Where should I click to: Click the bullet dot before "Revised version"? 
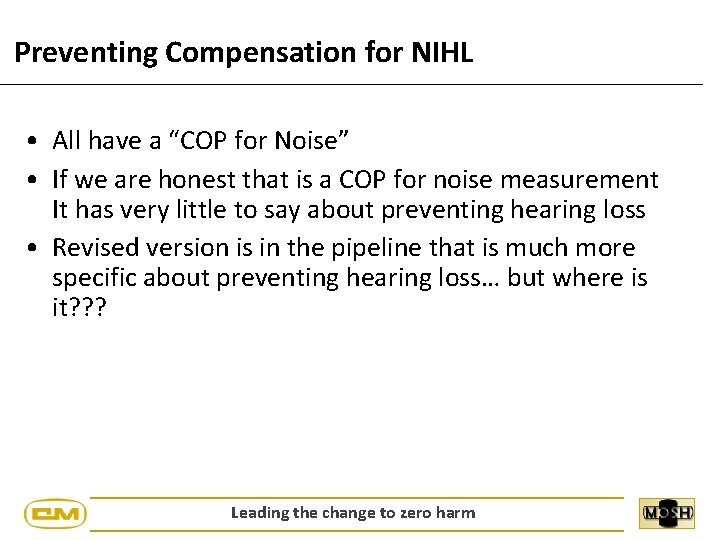[x=32, y=248]
